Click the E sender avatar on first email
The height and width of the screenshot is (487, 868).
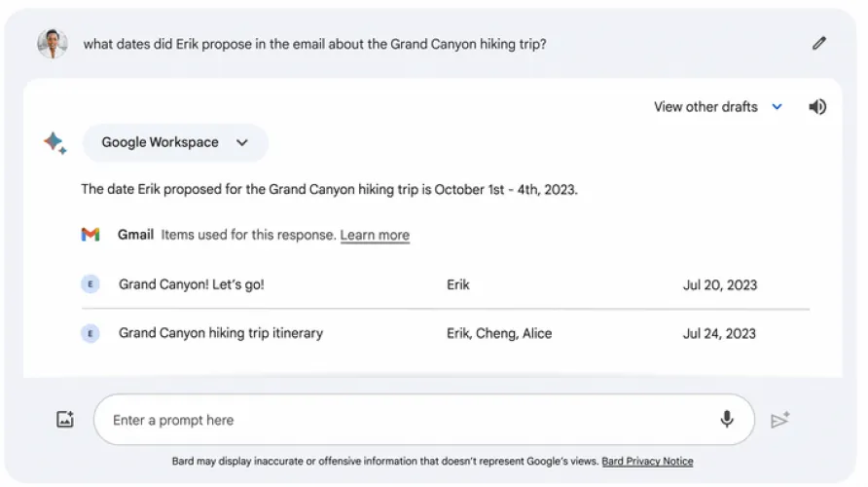click(x=90, y=284)
